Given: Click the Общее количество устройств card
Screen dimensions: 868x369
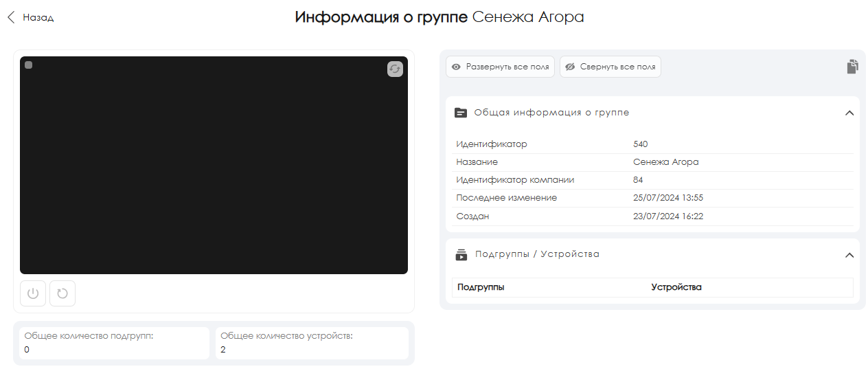Looking at the screenshot, I should [x=312, y=343].
